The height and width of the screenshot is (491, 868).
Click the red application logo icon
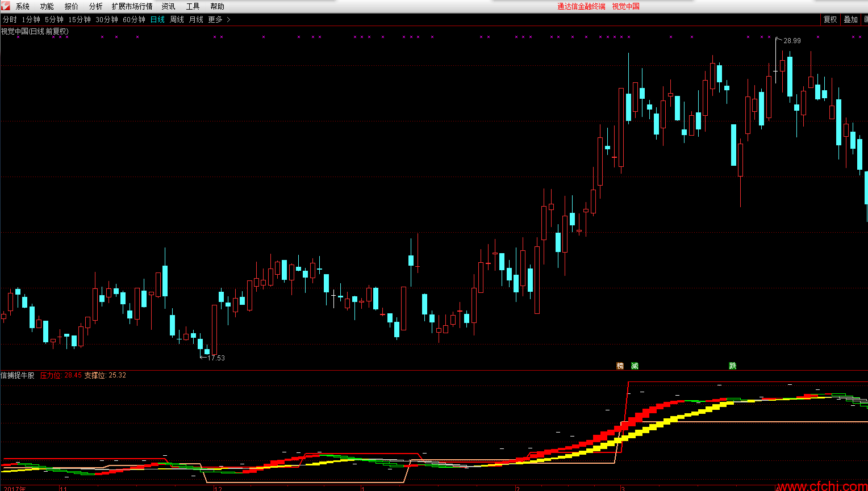[5, 6]
